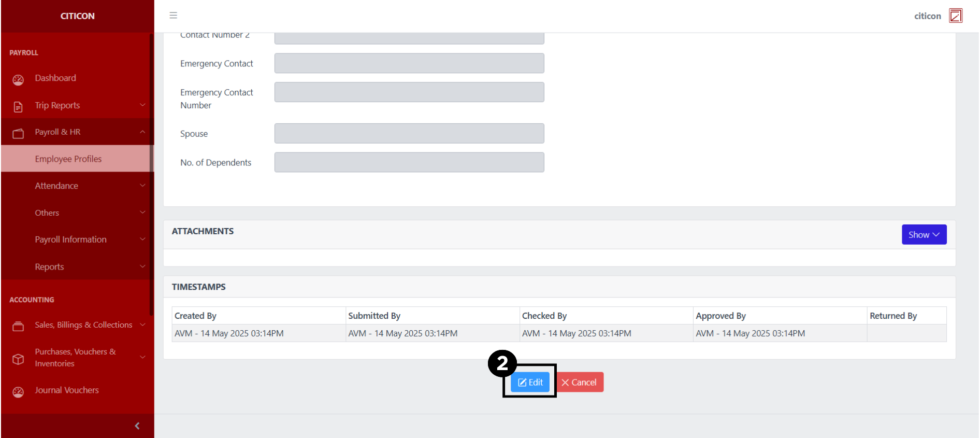Expand the Attendance submenu
Viewport: 980px width, 438px height.
[142, 186]
